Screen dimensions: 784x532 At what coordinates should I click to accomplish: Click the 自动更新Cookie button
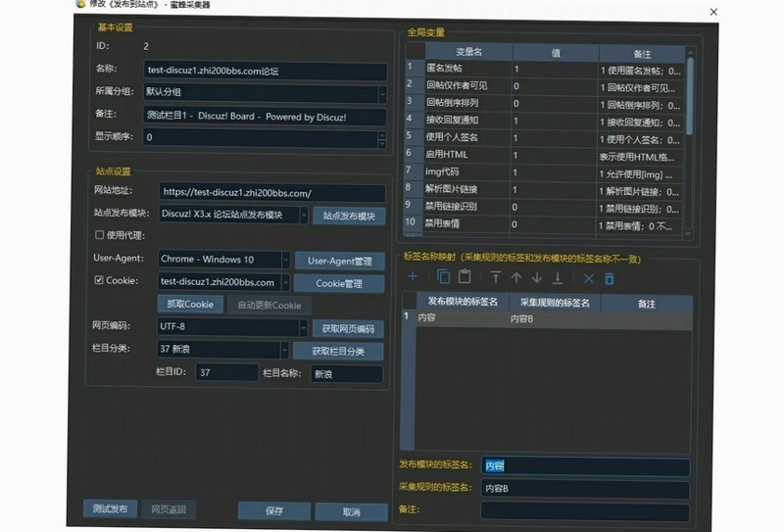(x=269, y=305)
